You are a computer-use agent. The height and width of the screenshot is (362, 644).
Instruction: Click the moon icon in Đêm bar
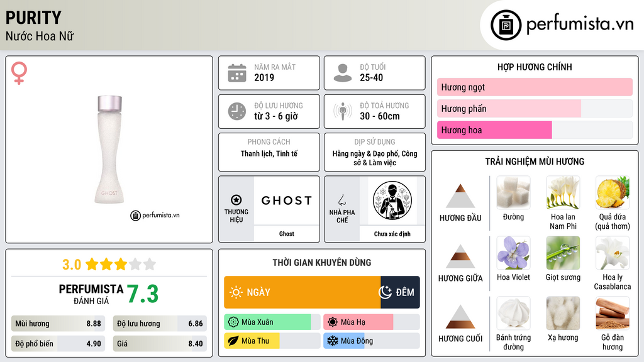click(385, 292)
